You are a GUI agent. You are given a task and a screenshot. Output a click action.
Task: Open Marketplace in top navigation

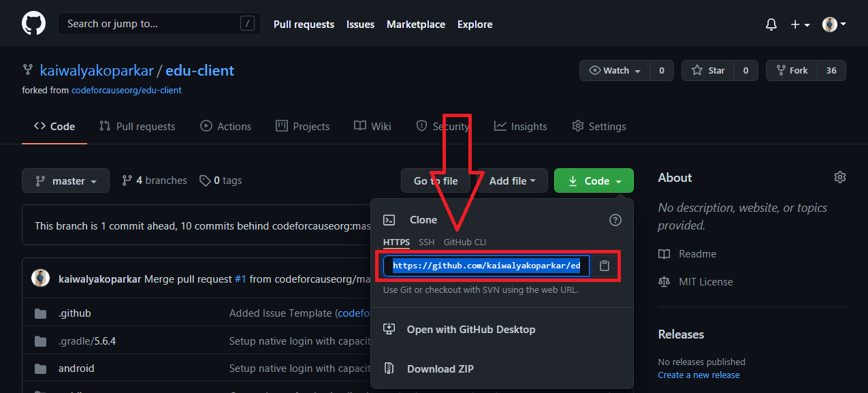coord(416,25)
